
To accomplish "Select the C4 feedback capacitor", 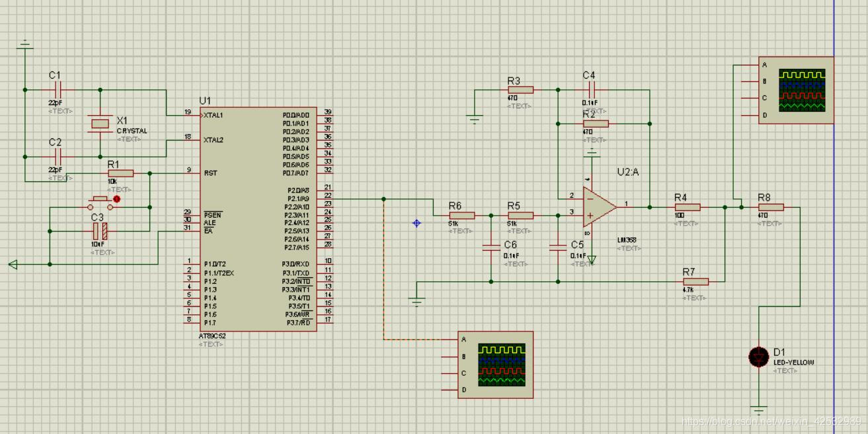I will pyautogui.click(x=592, y=89).
